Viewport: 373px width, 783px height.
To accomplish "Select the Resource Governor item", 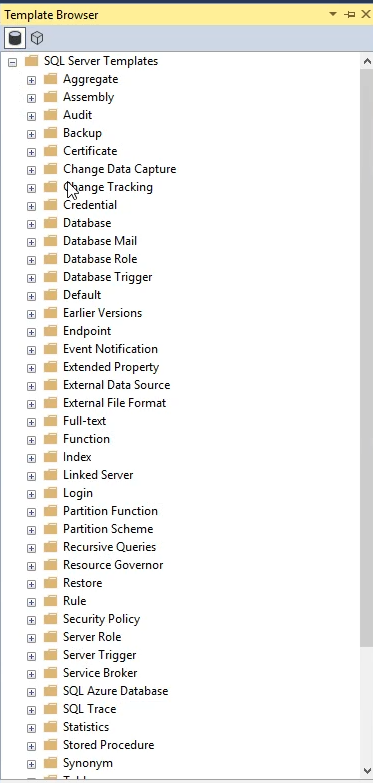I will pyautogui.click(x=113, y=565).
